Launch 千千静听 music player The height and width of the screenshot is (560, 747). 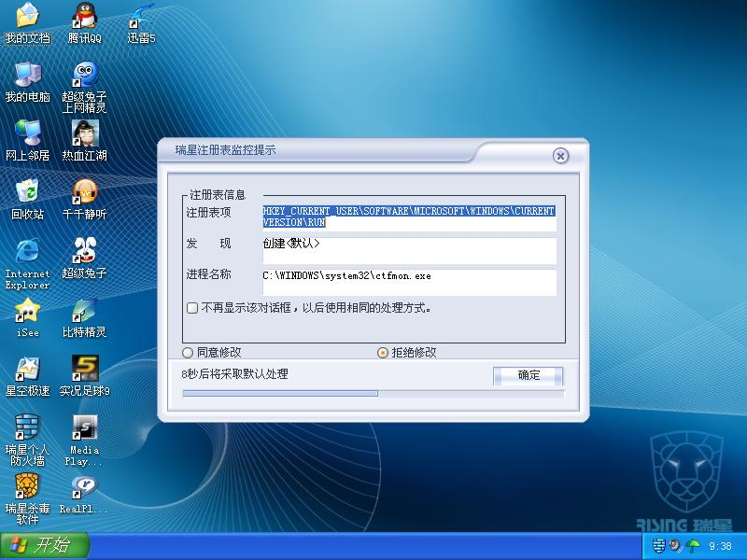(84, 200)
